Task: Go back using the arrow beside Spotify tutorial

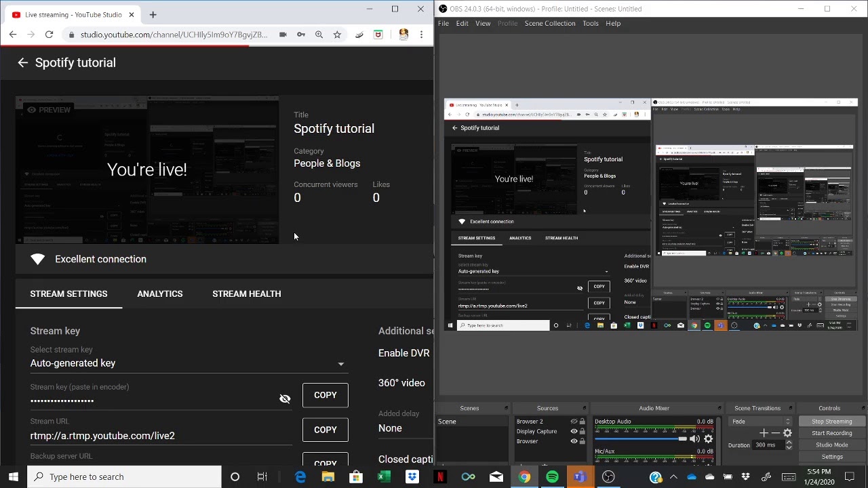Action: 22,62
